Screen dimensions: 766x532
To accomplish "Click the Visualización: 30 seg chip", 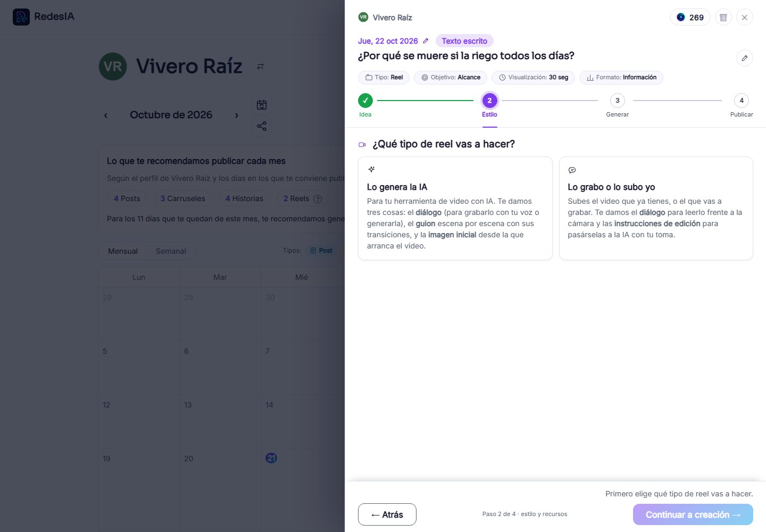I will coord(533,78).
